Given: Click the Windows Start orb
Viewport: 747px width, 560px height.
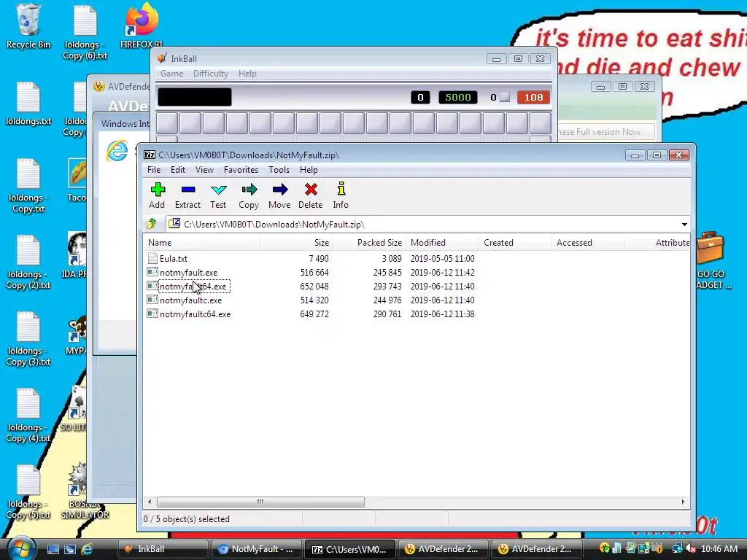Looking at the screenshot, I should coord(21,548).
